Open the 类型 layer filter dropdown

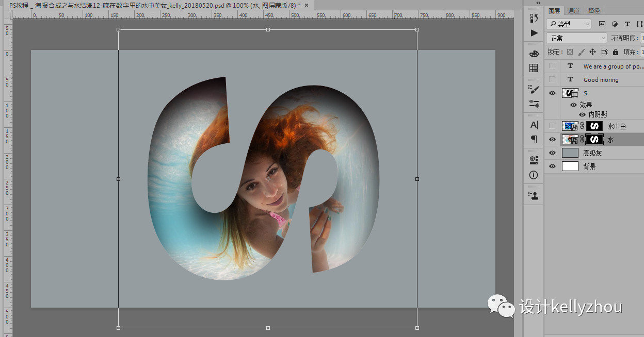pyautogui.click(x=569, y=24)
